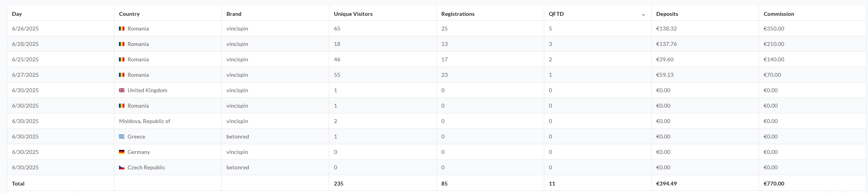Click total deposits €394.49 cell

point(705,184)
